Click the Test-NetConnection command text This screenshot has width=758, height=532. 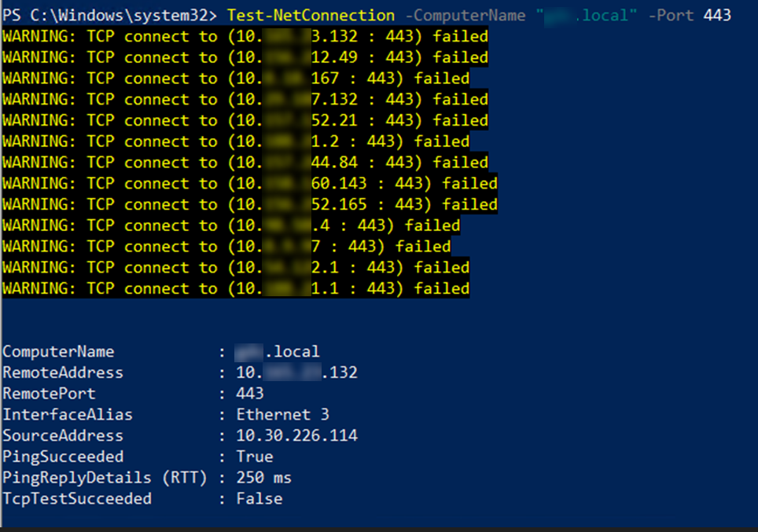point(311,15)
